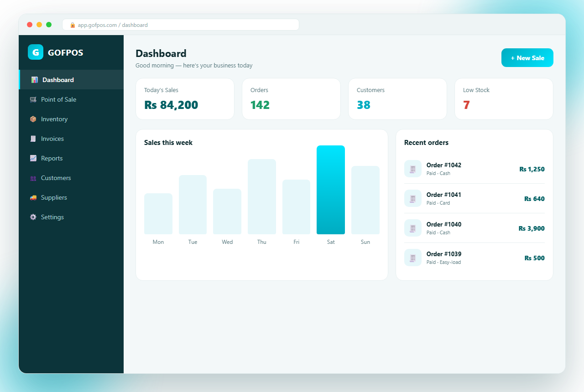
Task: Click the Rs 640 amount
Action: tap(534, 199)
